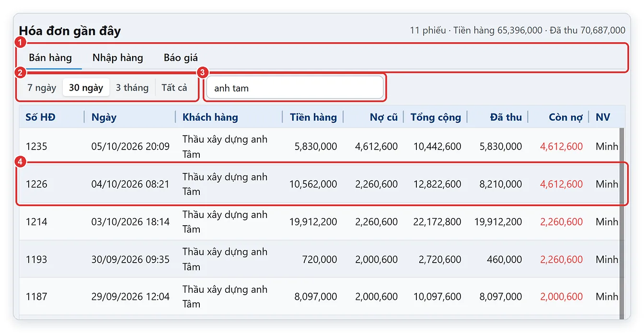The width and height of the screenshot is (644, 333).
Task: Click Còn nợ value in invoice 1235 row
Action: (562, 147)
